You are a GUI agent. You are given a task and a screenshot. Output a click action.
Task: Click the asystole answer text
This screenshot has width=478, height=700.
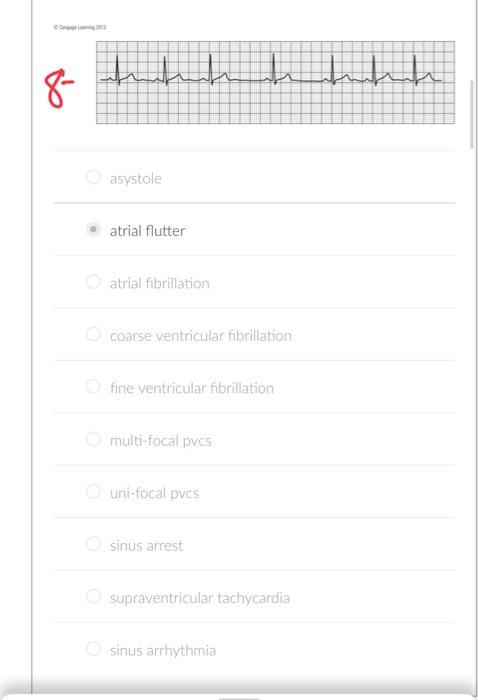[136, 179]
